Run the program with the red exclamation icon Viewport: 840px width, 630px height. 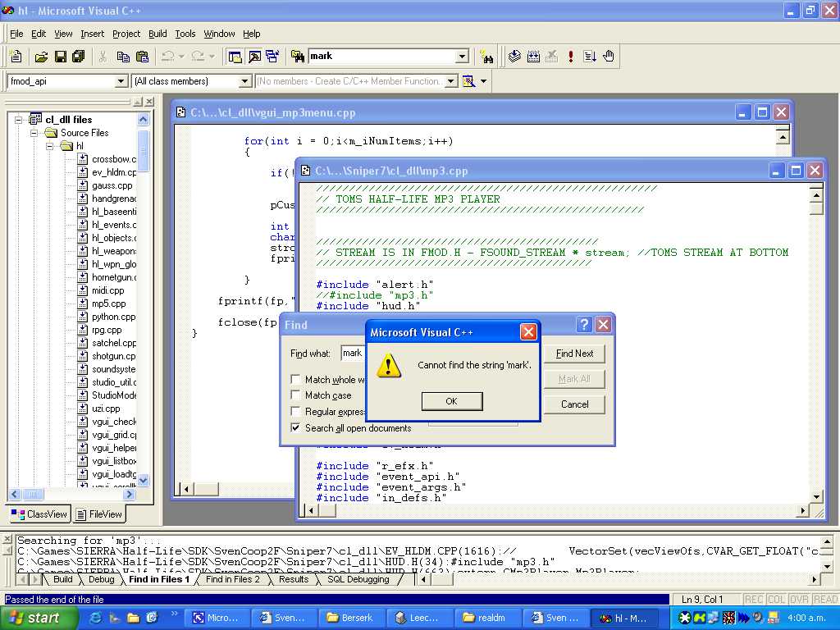(571, 57)
